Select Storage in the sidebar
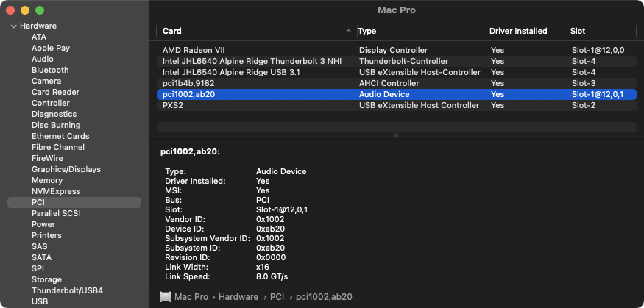This screenshot has height=308, width=644. (x=46, y=280)
